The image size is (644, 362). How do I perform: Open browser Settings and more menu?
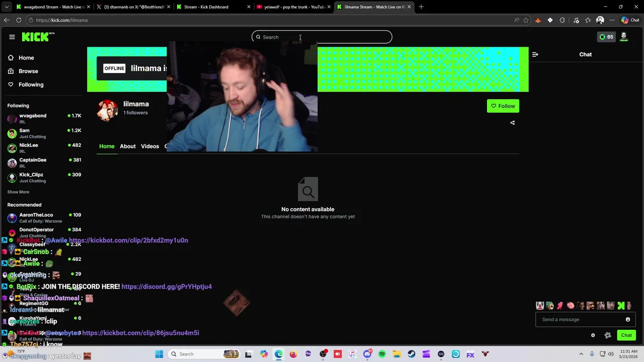(612, 20)
